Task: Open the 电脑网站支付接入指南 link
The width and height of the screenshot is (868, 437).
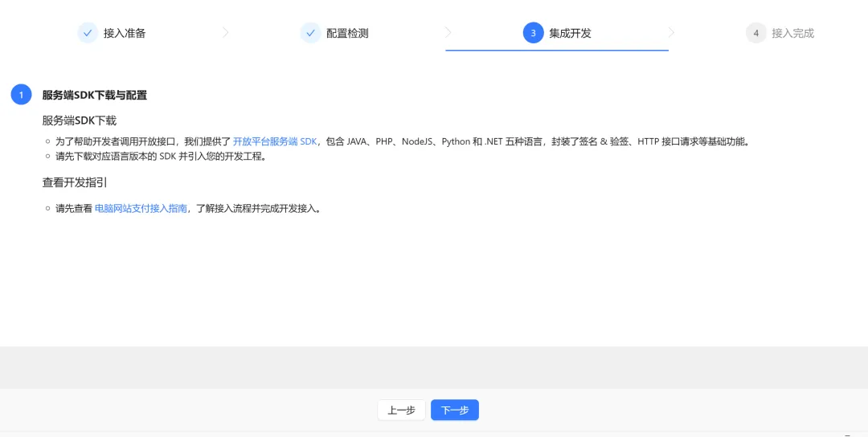Action: [141, 208]
